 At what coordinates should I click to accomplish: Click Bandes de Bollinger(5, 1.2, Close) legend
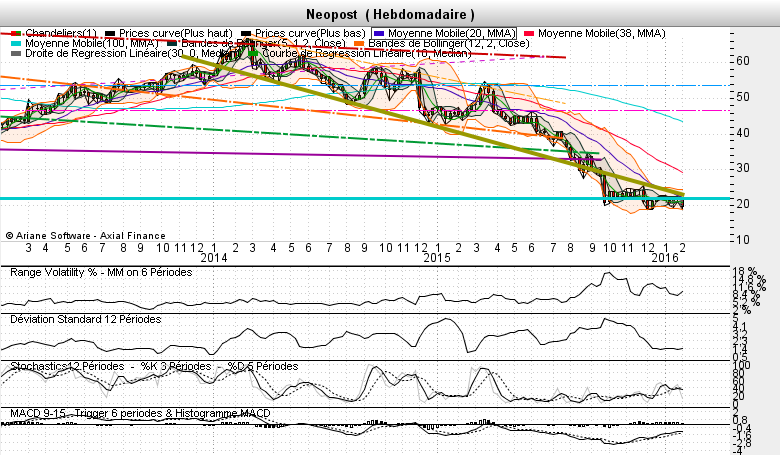coord(258,44)
